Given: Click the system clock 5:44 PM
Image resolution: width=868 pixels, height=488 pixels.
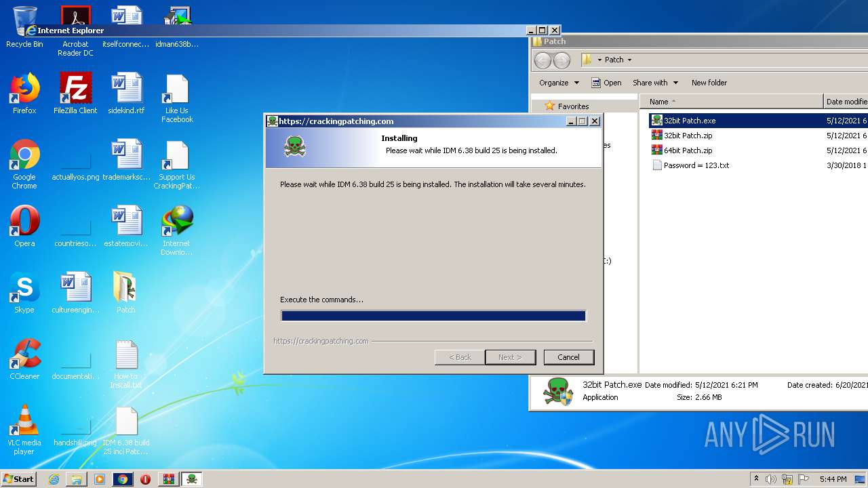Looking at the screenshot, I should (x=833, y=479).
